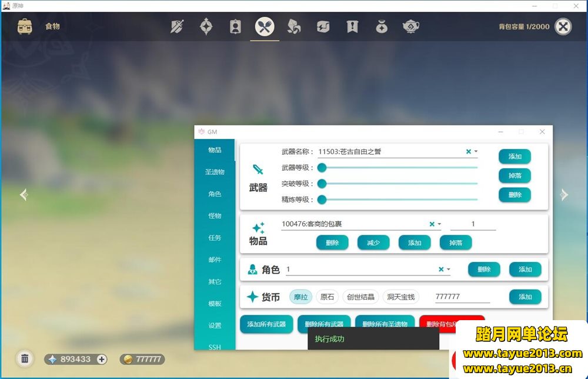Viewport: 588px width, 379px height.
Task: Click 掉落 in the weapon panel
Action: tap(514, 175)
